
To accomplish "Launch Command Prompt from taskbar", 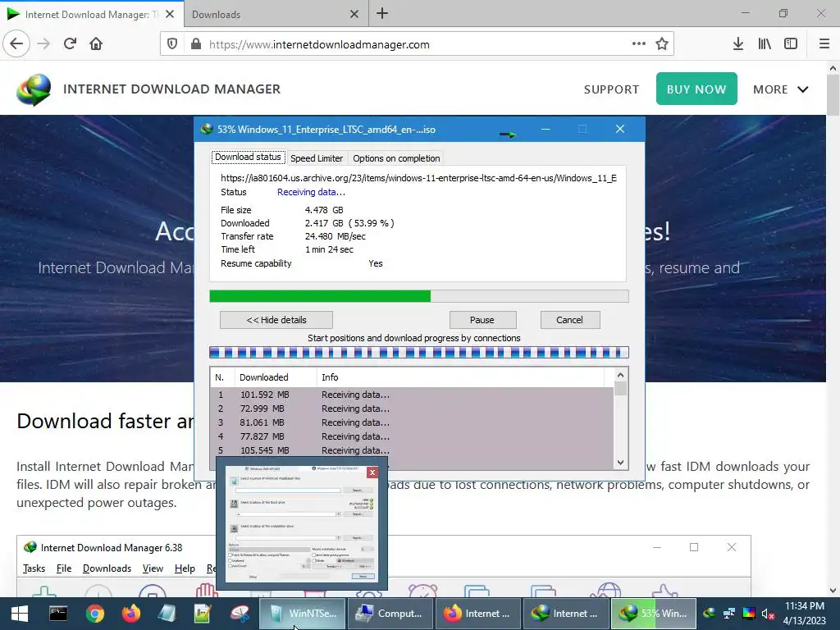I will coord(58,614).
